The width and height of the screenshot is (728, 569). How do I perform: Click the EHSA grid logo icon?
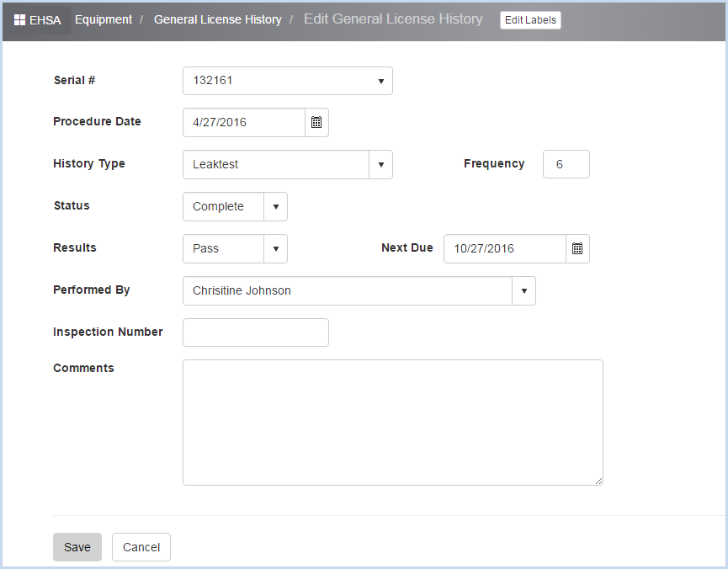click(19, 20)
